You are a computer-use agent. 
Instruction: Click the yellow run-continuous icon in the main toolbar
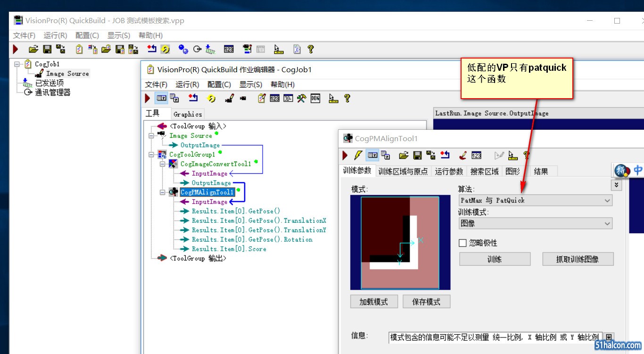click(x=165, y=49)
